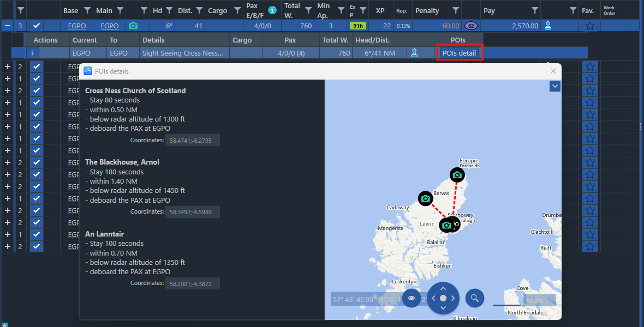644x327 pixels.
Task: Click the map search magnifier button
Action: click(x=475, y=298)
